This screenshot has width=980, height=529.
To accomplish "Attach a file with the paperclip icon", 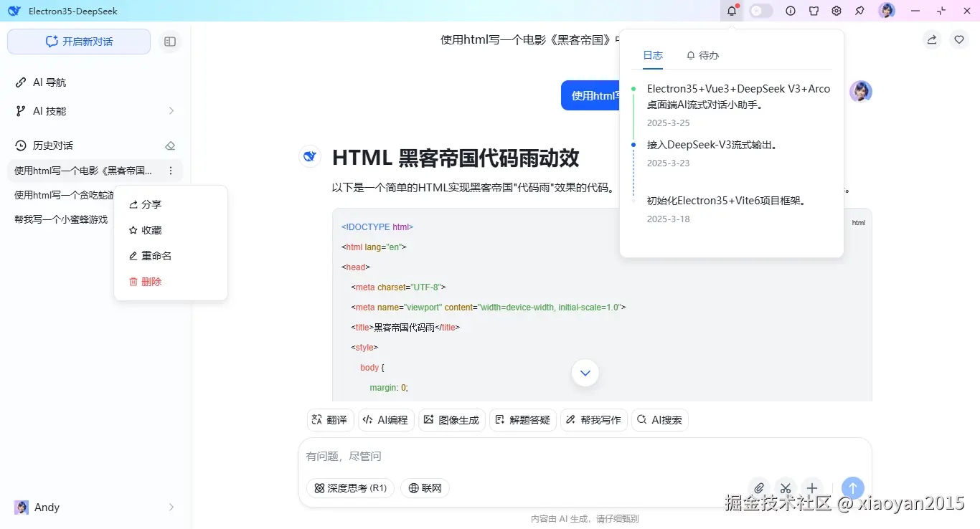I will (759, 488).
